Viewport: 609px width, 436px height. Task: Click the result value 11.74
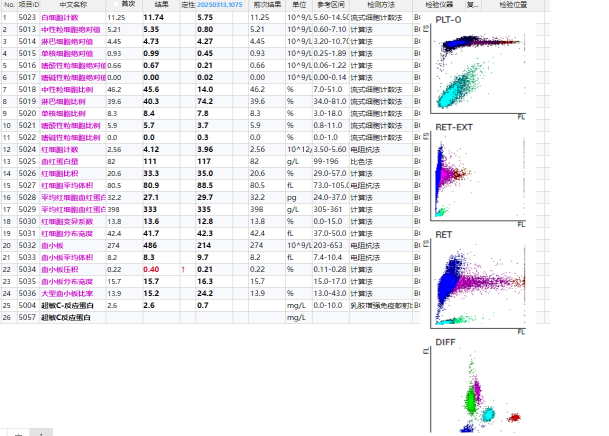[153, 17]
